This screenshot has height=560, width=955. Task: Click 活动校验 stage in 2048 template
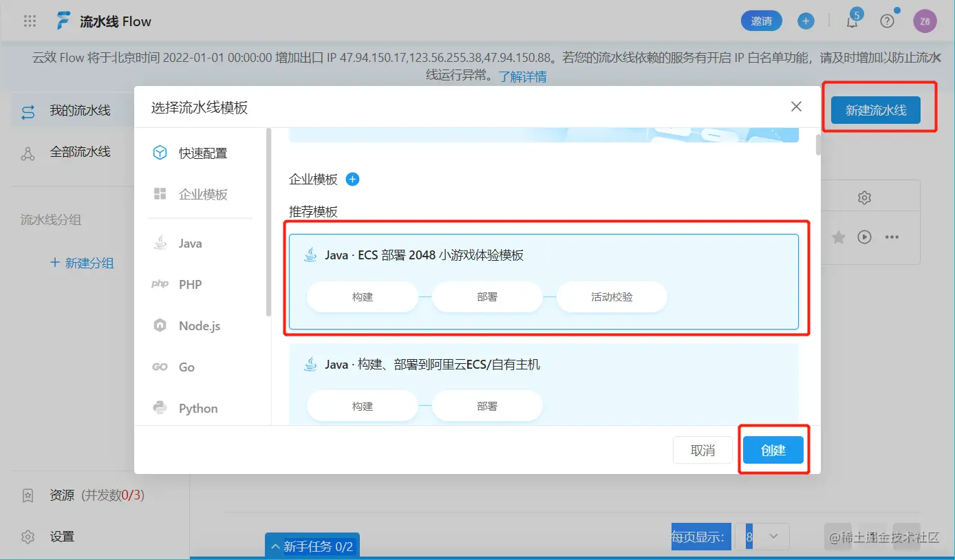[612, 297]
